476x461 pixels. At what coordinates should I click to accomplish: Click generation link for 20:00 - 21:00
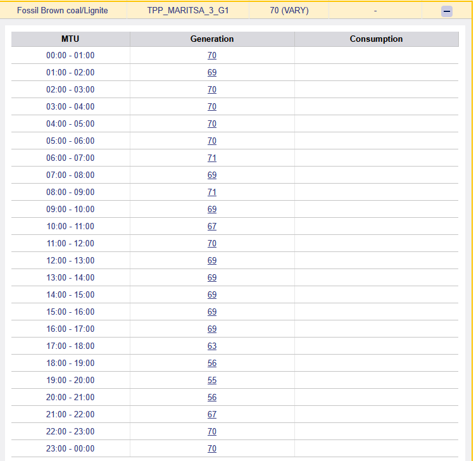pos(212,398)
